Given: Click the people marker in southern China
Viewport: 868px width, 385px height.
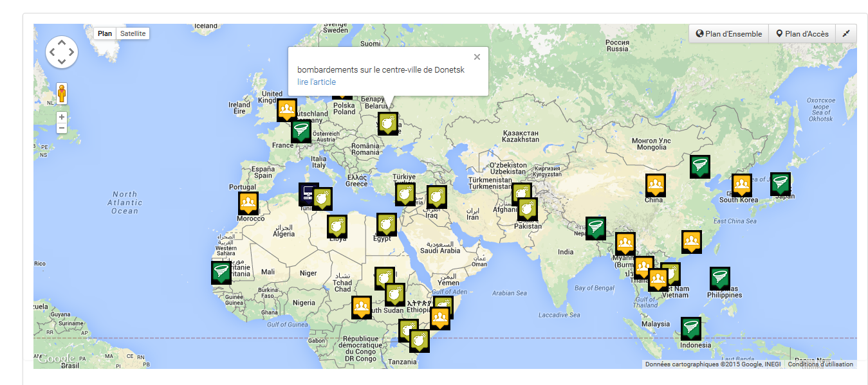Looking at the screenshot, I should [x=692, y=242].
